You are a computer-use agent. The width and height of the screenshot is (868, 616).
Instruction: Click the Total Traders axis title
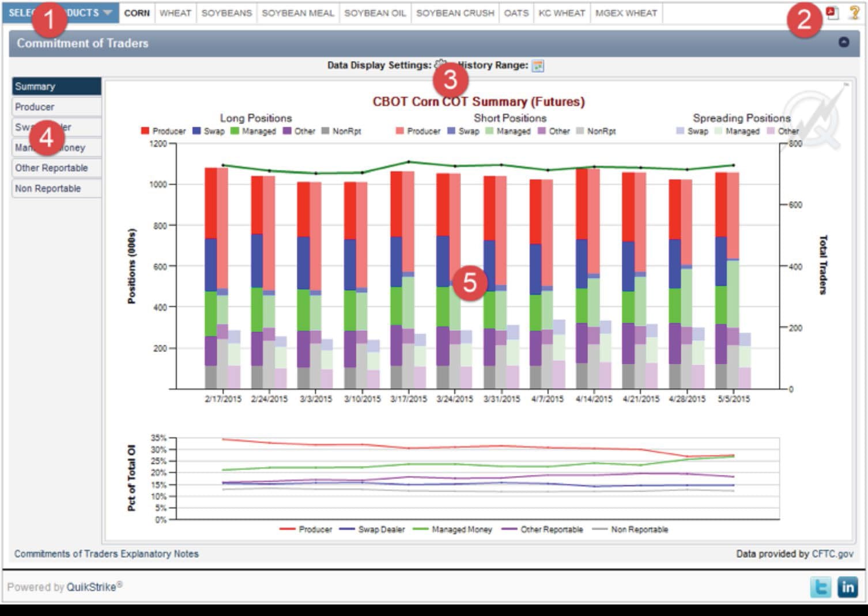click(824, 264)
